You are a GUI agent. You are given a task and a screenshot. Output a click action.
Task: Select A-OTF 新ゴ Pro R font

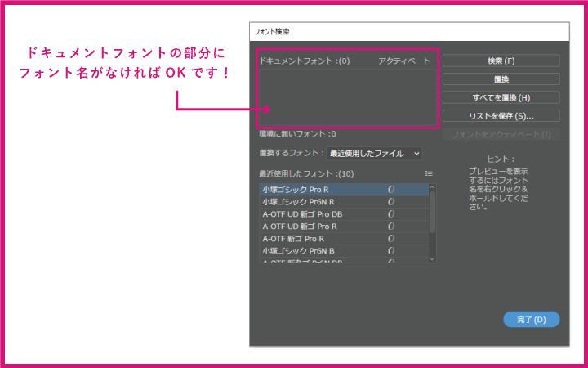point(293,239)
